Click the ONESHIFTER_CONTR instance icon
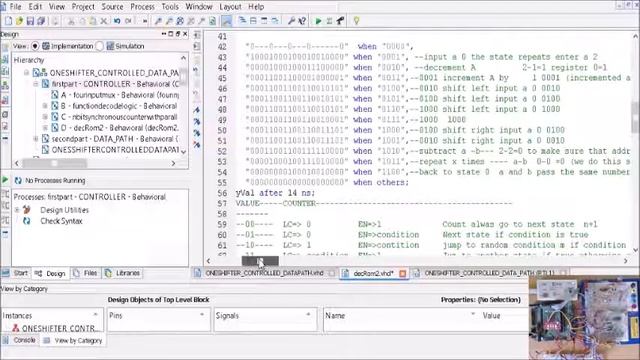 (x=16, y=328)
